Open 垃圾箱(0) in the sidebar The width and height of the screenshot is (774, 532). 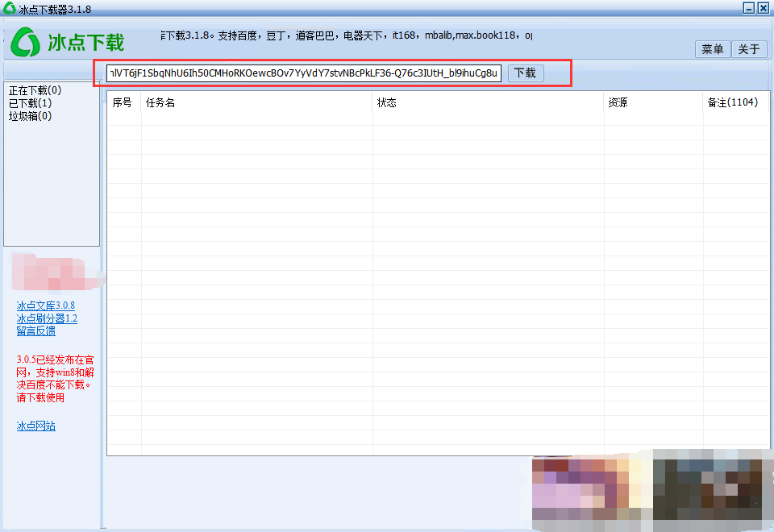click(31, 116)
